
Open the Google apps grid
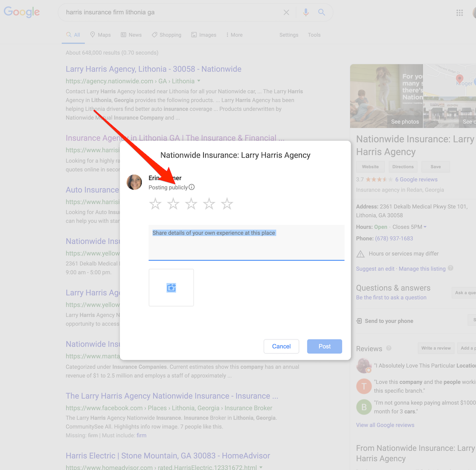[459, 13]
